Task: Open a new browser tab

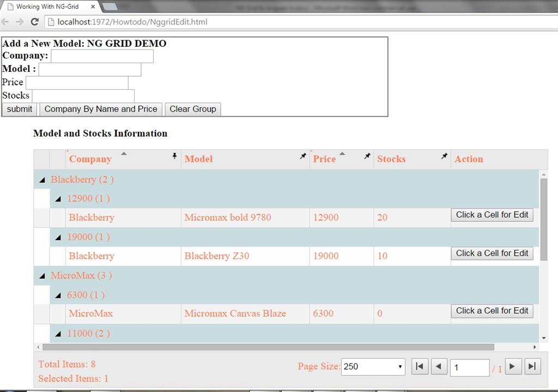Action: (110, 7)
